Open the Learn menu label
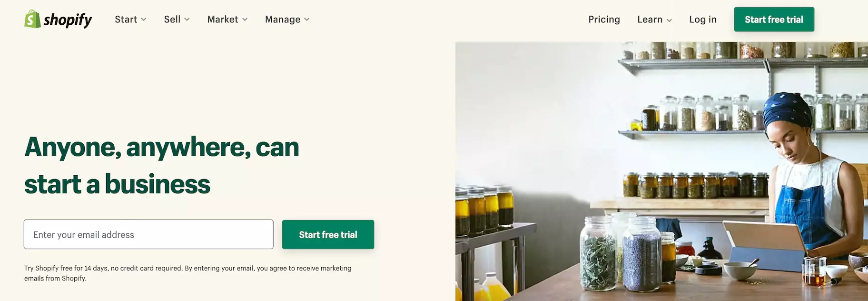Viewport: 868px width, 301px height. click(x=650, y=20)
